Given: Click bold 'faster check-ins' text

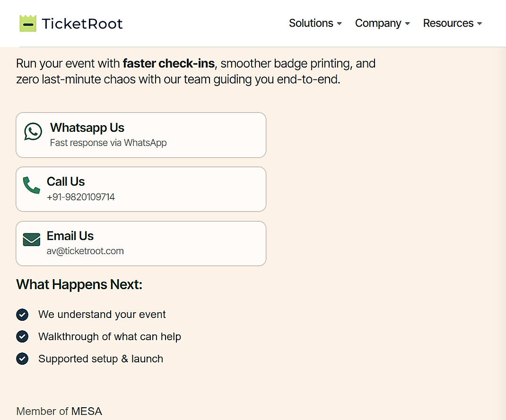Looking at the screenshot, I should point(169,63).
